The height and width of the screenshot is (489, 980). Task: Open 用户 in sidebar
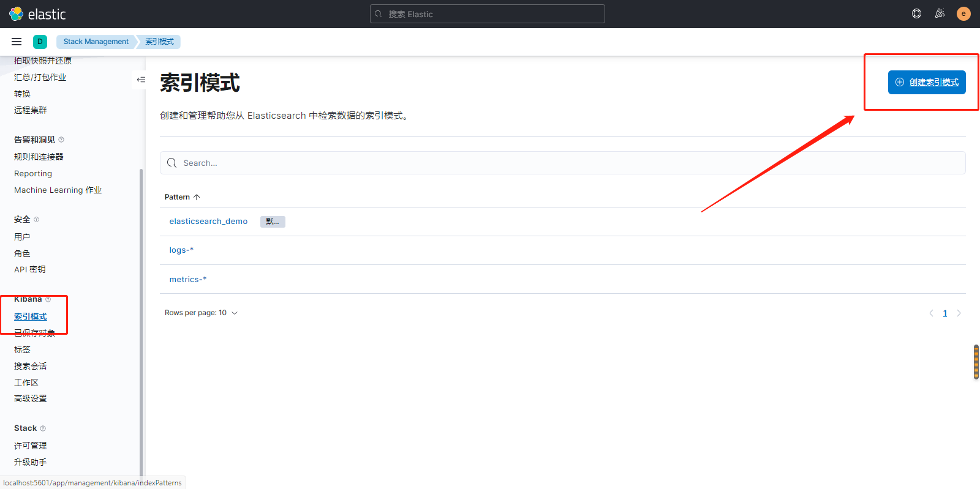[22, 237]
